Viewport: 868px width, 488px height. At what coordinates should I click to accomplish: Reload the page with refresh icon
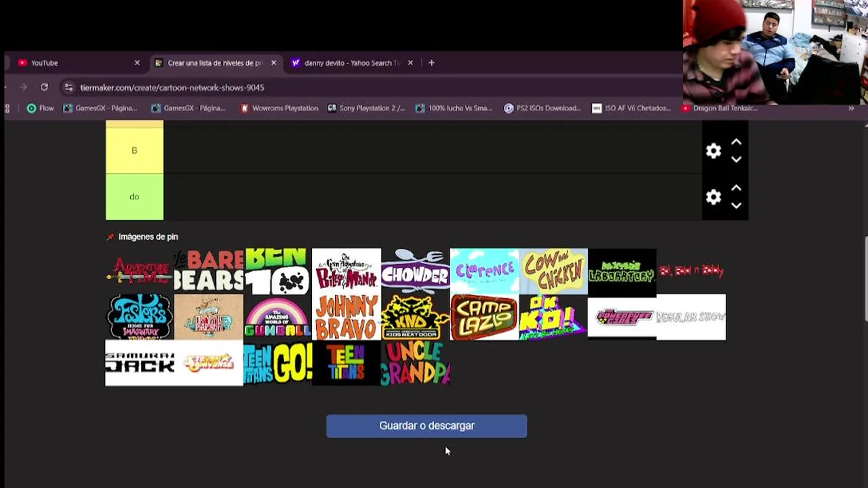coord(44,87)
